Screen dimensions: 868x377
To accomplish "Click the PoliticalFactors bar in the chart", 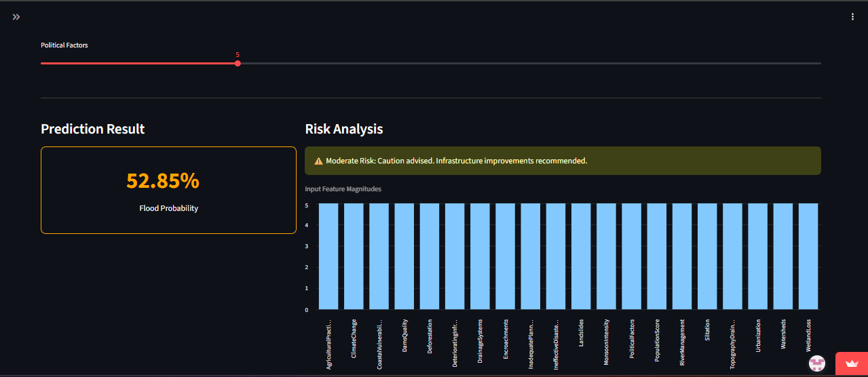I will [632, 256].
